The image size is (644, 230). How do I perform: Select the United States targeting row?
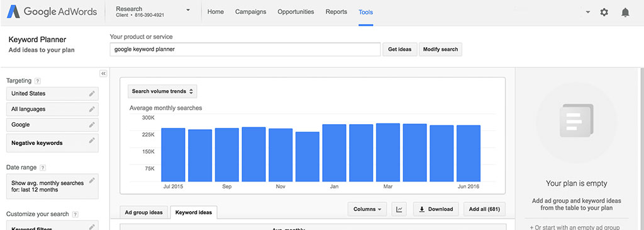53,93
